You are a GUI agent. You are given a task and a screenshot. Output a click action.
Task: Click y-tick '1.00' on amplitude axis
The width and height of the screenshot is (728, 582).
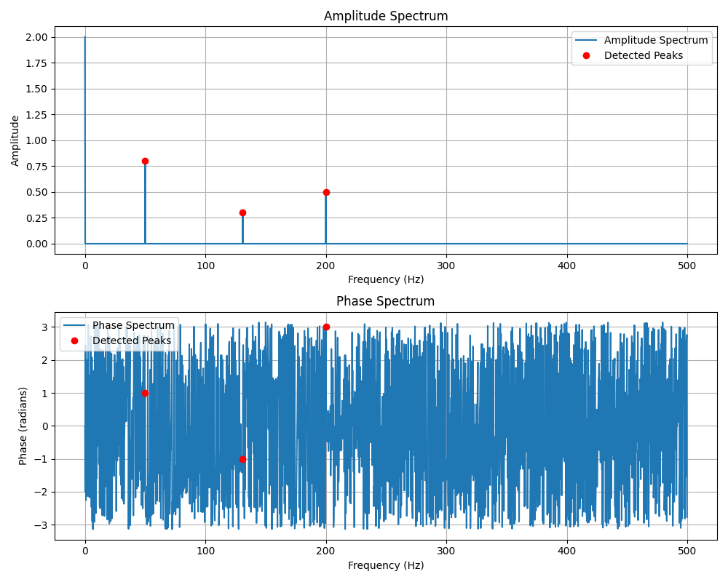[x=36, y=140]
